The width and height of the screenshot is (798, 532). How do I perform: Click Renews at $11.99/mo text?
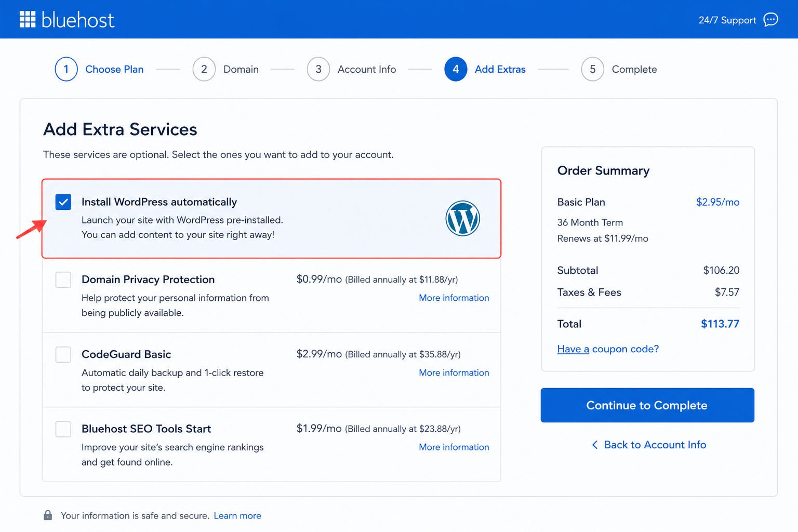click(603, 238)
